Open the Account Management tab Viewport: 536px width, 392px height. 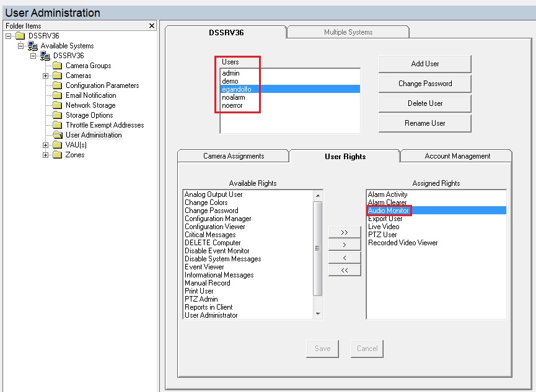click(x=455, y=156)
